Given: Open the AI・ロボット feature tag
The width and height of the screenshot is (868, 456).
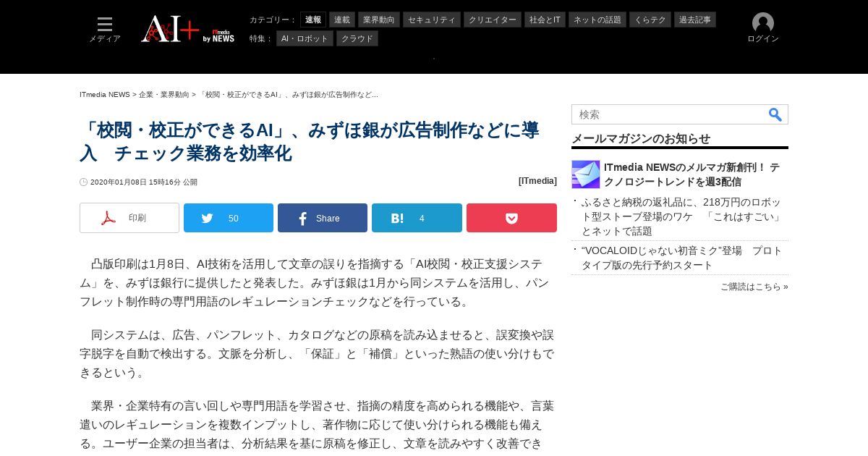Looking at the screenshot, I should (x=305, y=38).
